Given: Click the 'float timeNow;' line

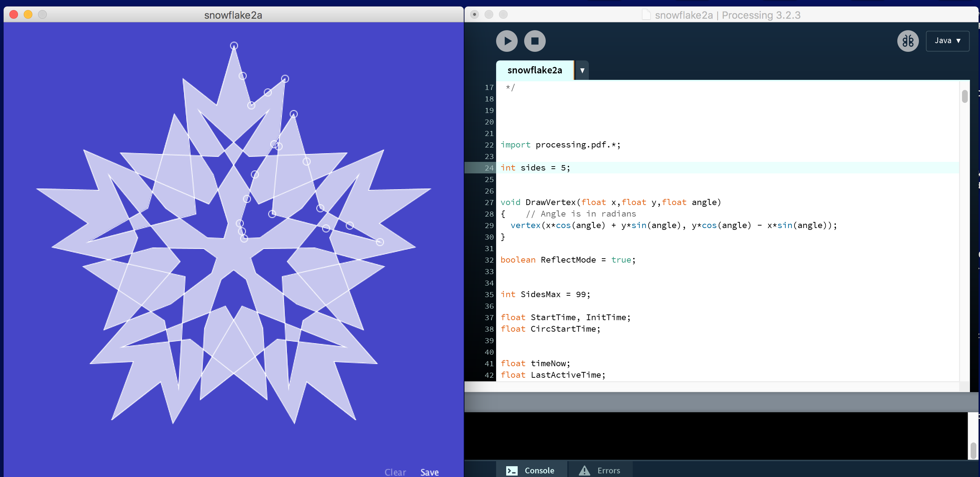Looking at the screenshot, I should click(x=535, y=363).
